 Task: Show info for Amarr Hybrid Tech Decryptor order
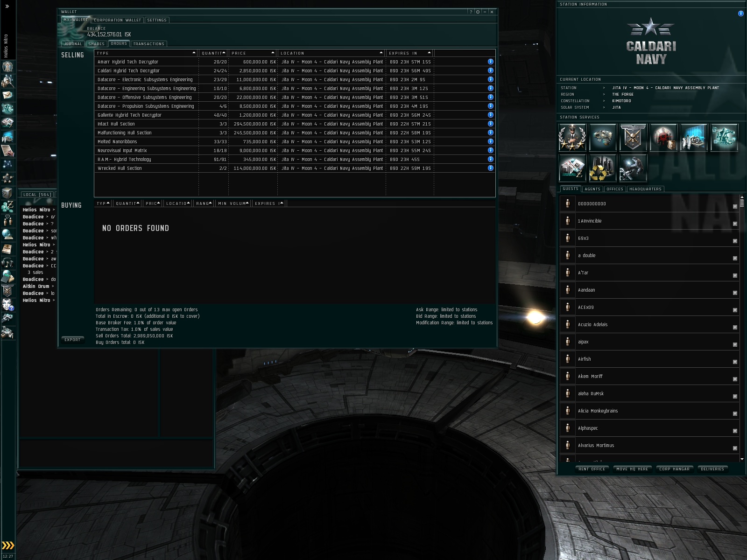[491, 62]
